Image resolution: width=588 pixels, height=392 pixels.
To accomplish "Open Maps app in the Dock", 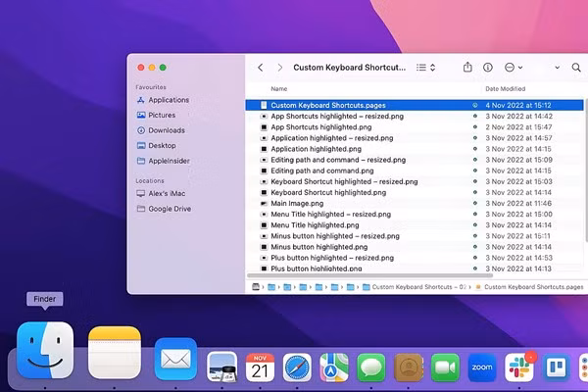I will click(x=334, y=367).
